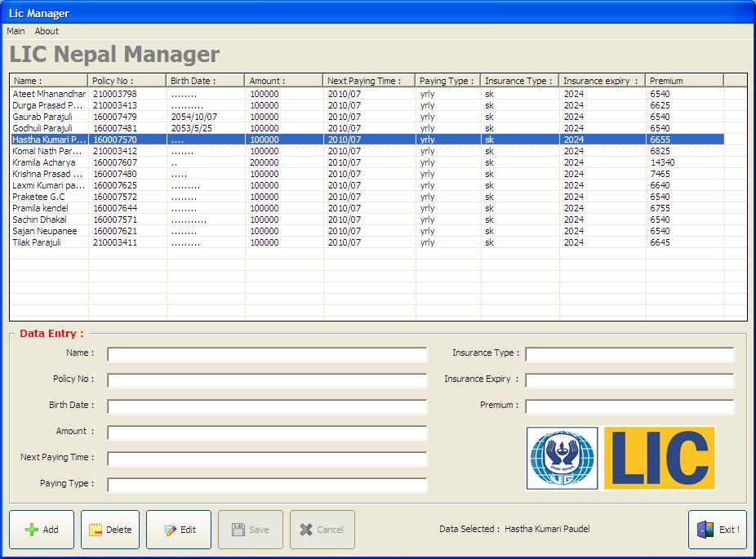The height and width of the screenshot is (559, 756).
Task: Focus the Name input field
Action: click(267, 354)
